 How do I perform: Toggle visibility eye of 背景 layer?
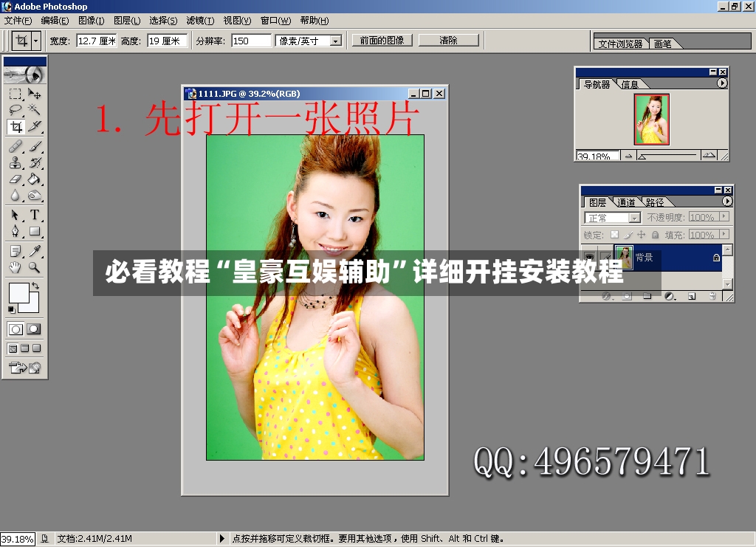point(589,258)
